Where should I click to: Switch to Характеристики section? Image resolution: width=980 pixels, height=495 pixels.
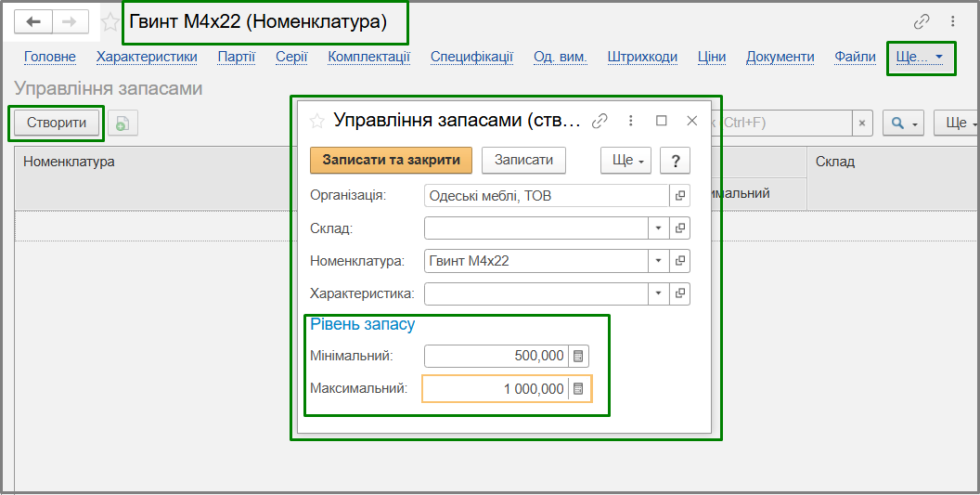point(147,58)
